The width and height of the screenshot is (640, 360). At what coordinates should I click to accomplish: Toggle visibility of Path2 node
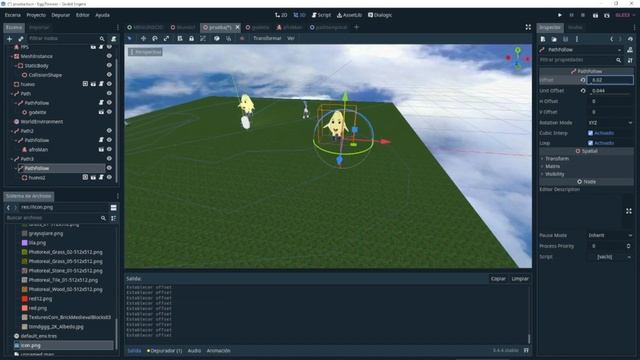pos(109,131)
